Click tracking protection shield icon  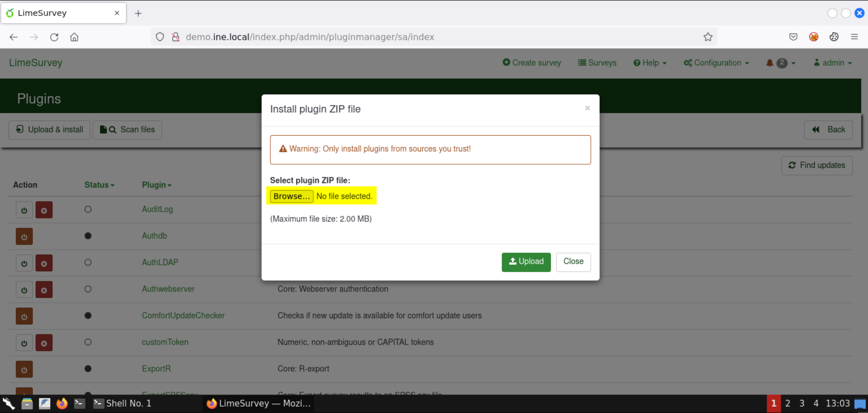coord(160,37)
